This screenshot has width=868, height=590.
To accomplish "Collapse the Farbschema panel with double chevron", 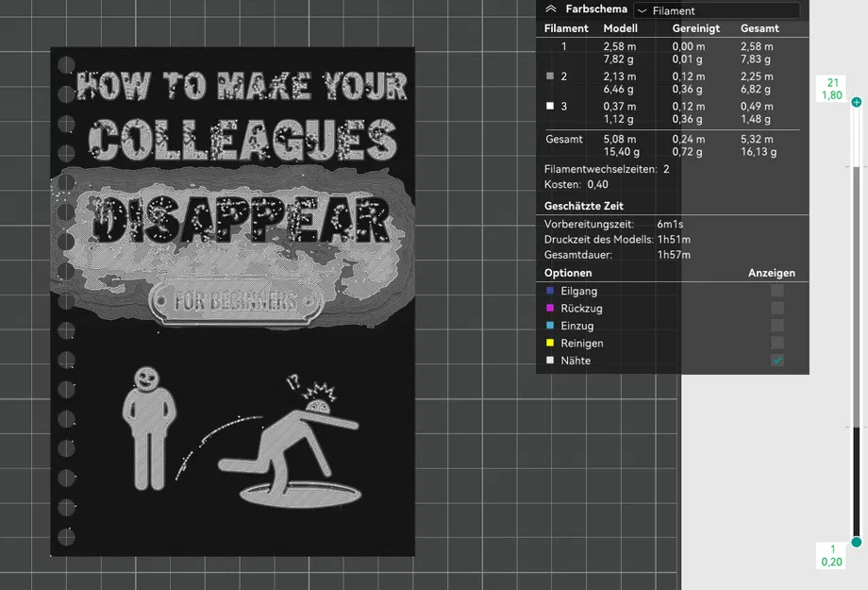I will [550, 8].
